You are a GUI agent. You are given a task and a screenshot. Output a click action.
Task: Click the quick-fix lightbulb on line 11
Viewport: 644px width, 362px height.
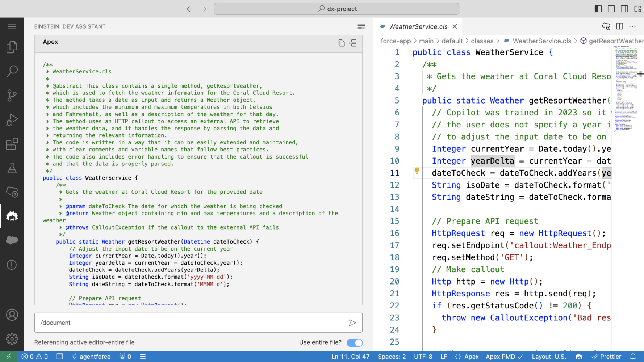pyautogui.click(x=417, y=171)
